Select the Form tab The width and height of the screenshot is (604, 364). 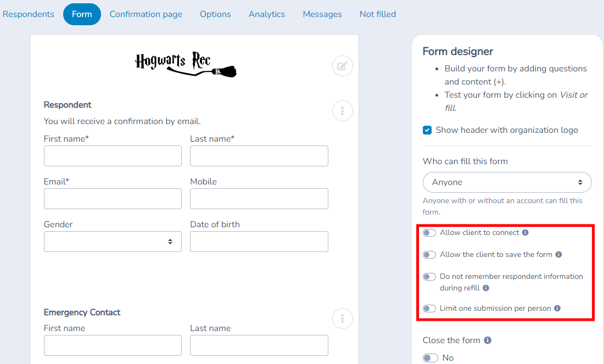[x=82, y=14]
